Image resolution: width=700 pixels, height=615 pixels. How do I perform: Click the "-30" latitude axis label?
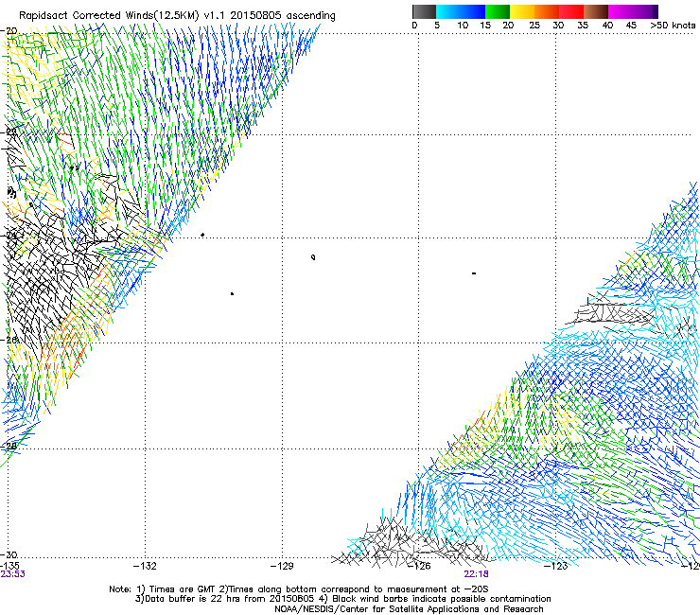[x=9, y=554]
